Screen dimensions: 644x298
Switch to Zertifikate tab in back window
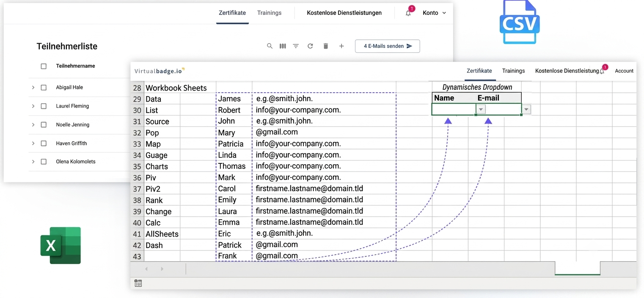point(232,13)
